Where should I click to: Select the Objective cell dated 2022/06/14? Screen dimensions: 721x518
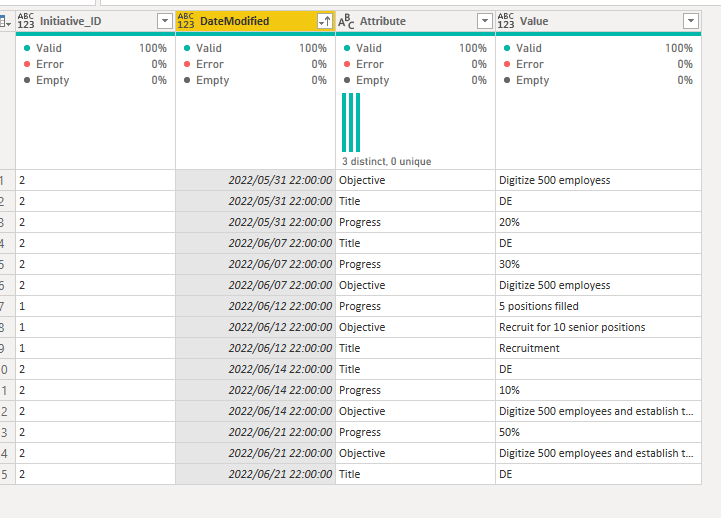coord(415,411)
